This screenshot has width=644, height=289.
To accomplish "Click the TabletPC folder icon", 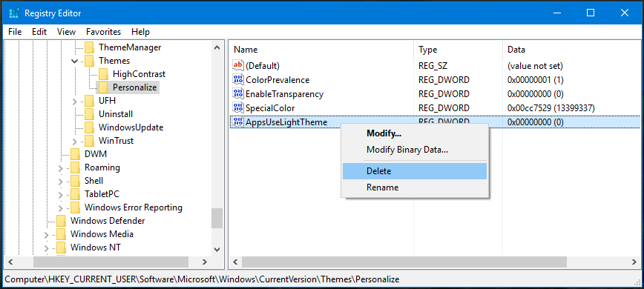I will (75, 194).
